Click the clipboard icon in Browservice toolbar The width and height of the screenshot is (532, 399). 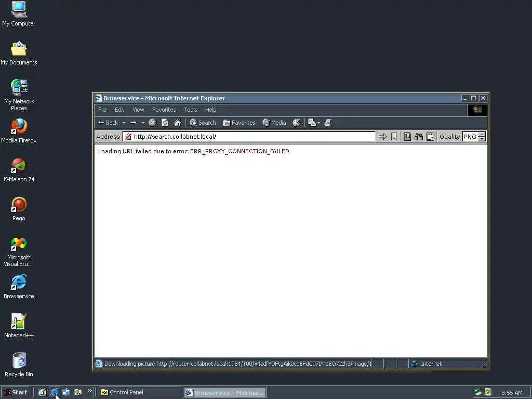point(430,137)
